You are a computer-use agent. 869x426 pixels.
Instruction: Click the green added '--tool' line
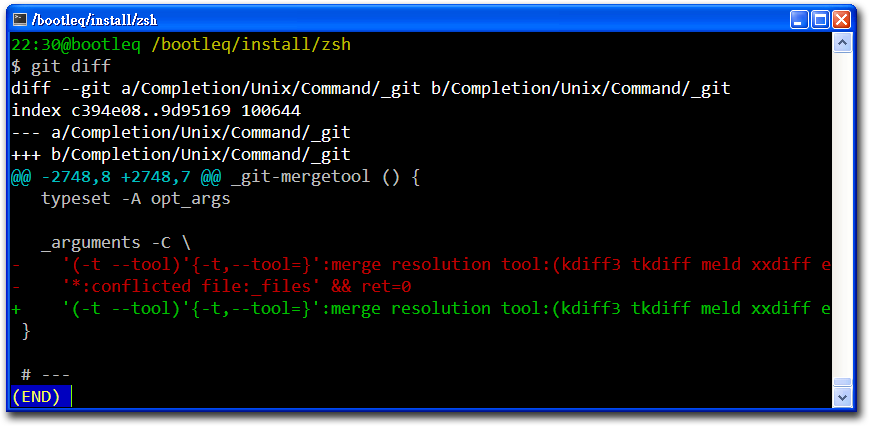tap(421, 309)
